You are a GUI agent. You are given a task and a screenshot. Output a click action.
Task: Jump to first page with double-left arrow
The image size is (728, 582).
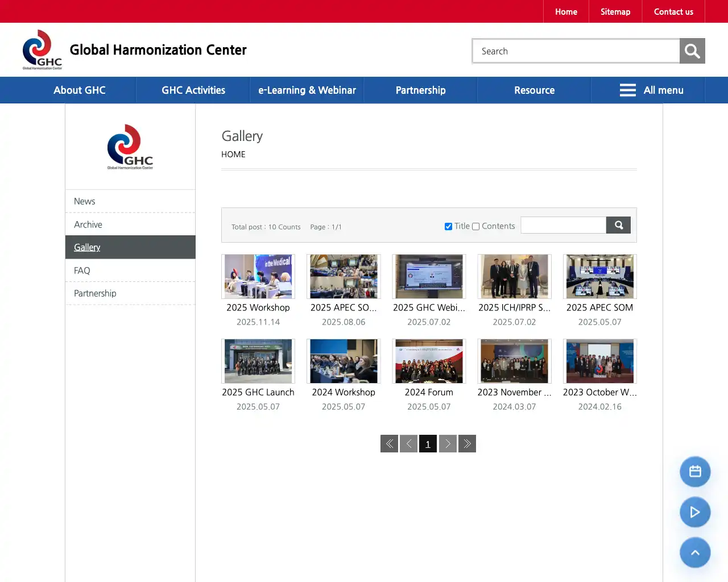[389, 443]
